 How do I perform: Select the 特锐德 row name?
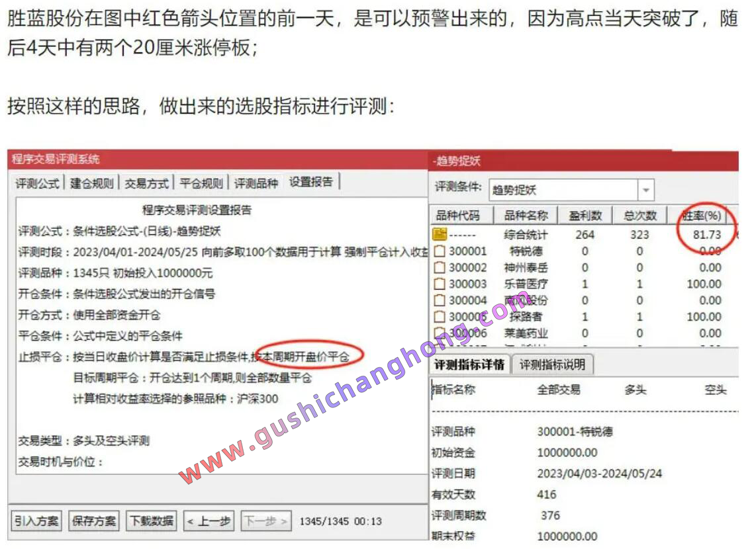click(x=526, y=251)
